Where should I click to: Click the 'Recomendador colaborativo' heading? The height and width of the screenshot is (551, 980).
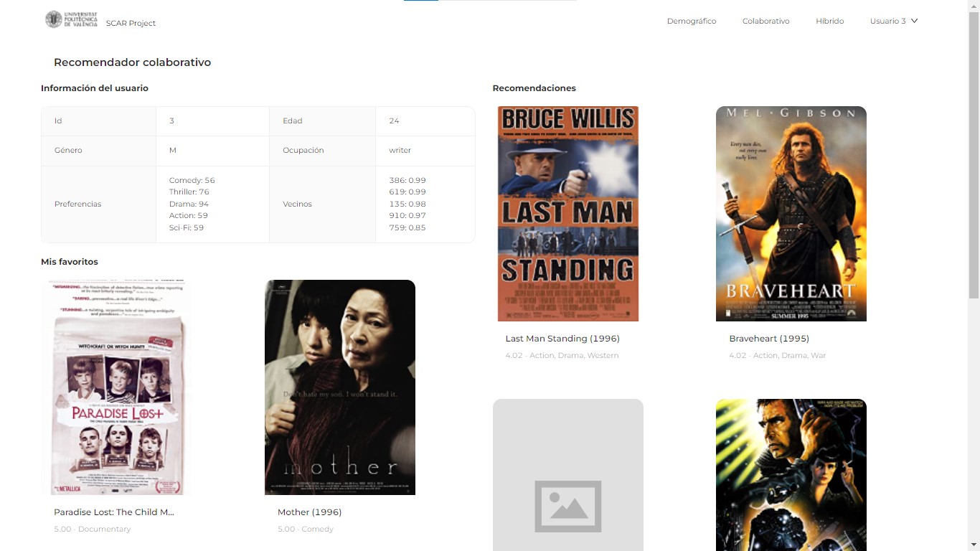tap(132, 62)
